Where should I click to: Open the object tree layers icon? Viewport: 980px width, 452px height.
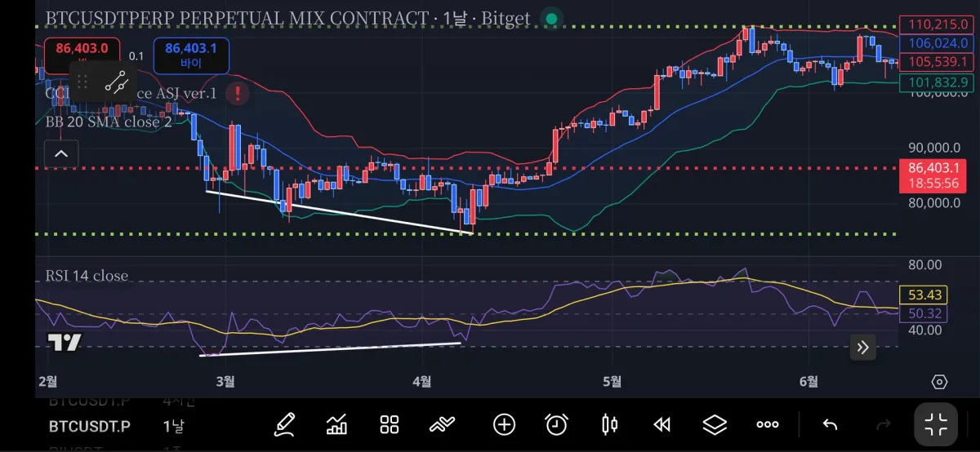click(x=715, y=424)
